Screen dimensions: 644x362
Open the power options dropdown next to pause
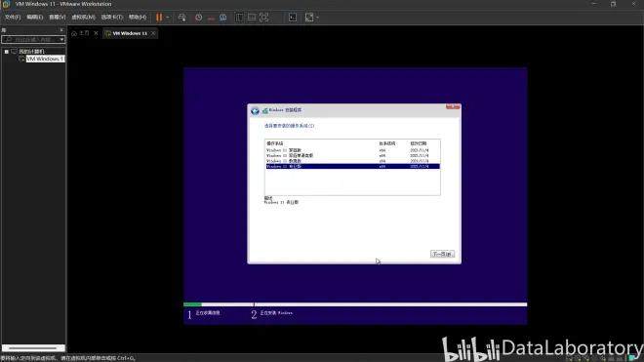(x=167, y=18)
